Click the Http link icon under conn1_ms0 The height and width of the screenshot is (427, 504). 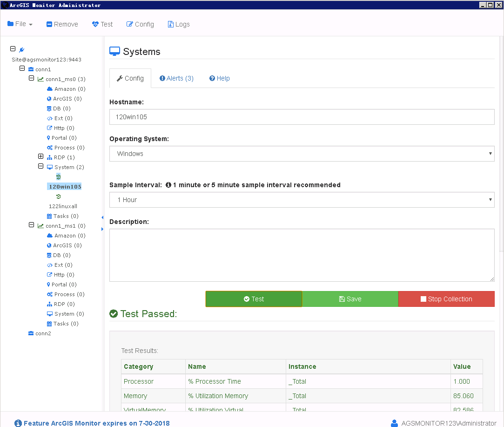(x=49, y=128)
